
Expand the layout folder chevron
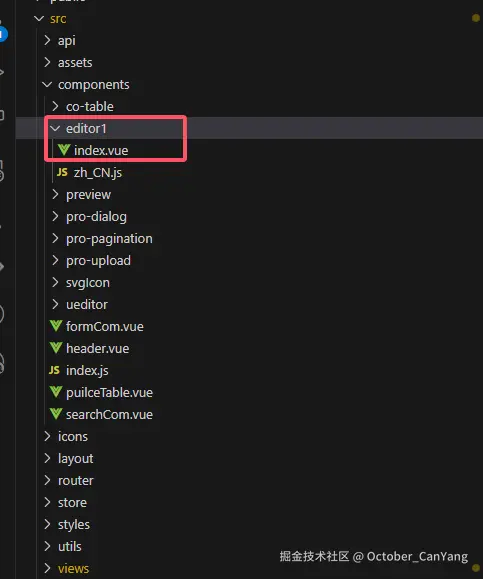pyautogui.click(x=47, y=458)
